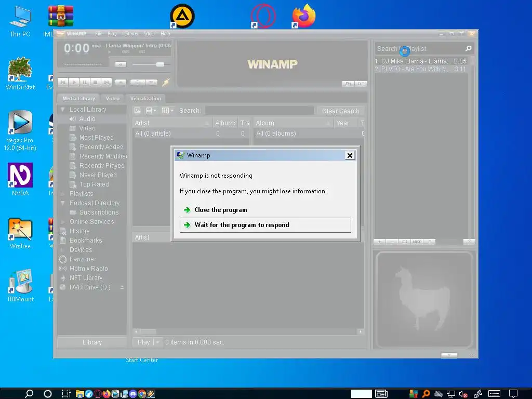
Task: Select Audio in Local Library
Action: pos(87,119)
